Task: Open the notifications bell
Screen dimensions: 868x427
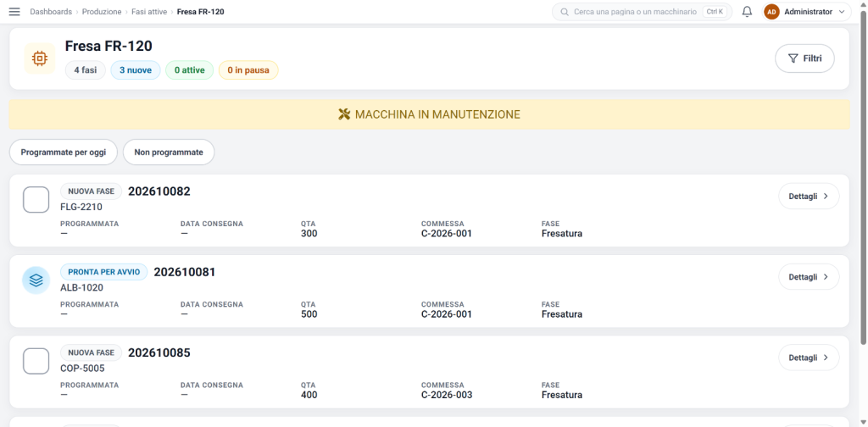Action: click(747, 12)
